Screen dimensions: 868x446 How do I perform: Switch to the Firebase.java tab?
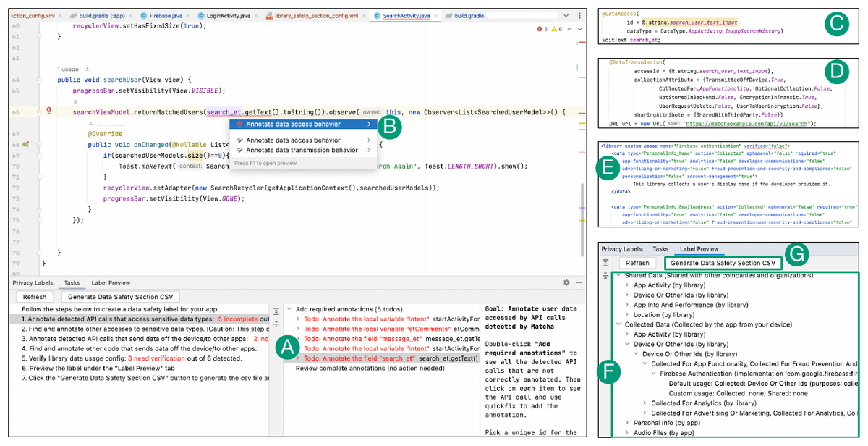click(x=162, y=15)
